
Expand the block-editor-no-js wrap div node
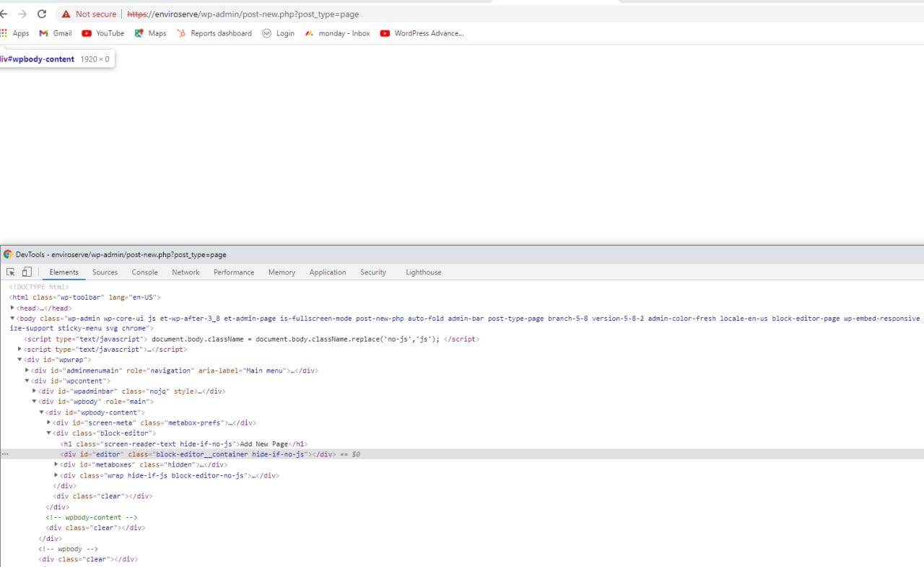pyautogui.click(x=56, y=475)
